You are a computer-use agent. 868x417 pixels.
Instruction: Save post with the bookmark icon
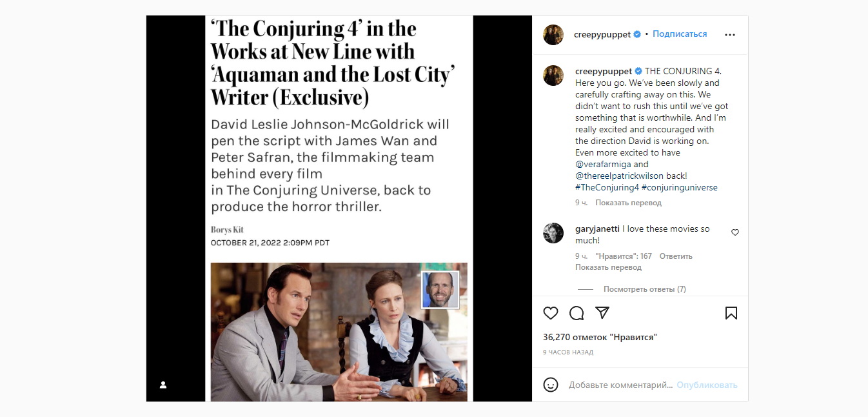(731, 313)
